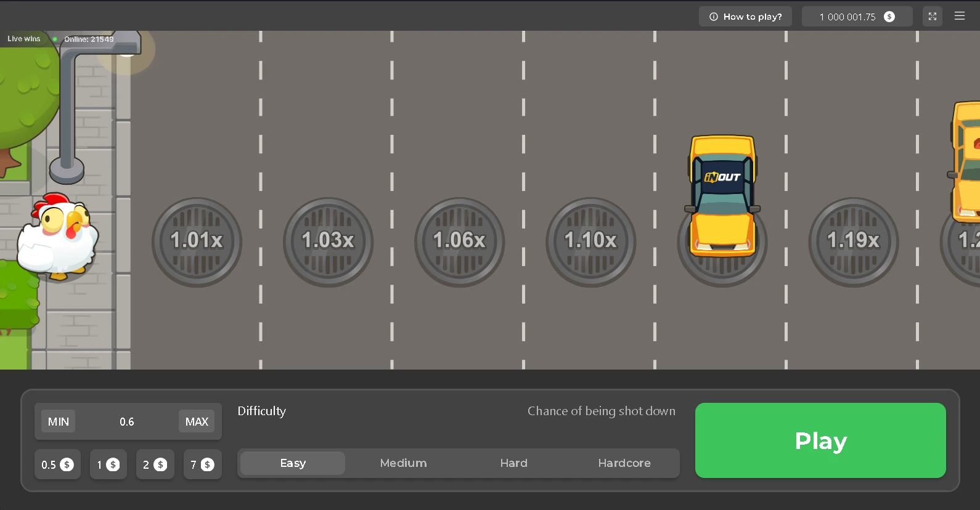Click the 1.19x manhole multiplier
The image size is (980, 510).
click(x=853, y=241)
